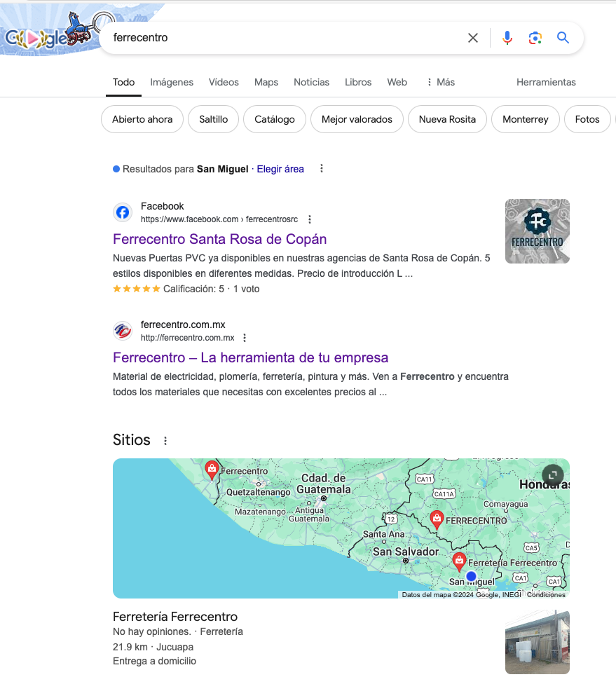Click the http://ferrecentro.com.mx URL
The width and height of the screenshot is (616, 677).
(x=187, y=338)
